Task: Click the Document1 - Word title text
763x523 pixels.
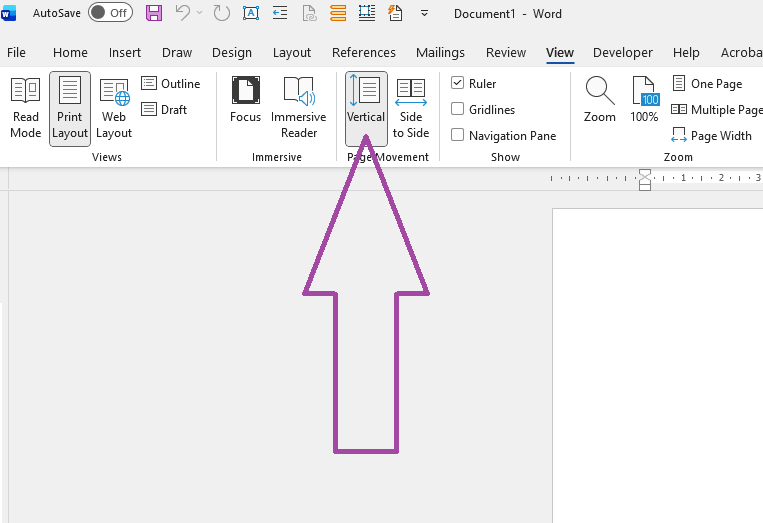Action: point(508,14)
